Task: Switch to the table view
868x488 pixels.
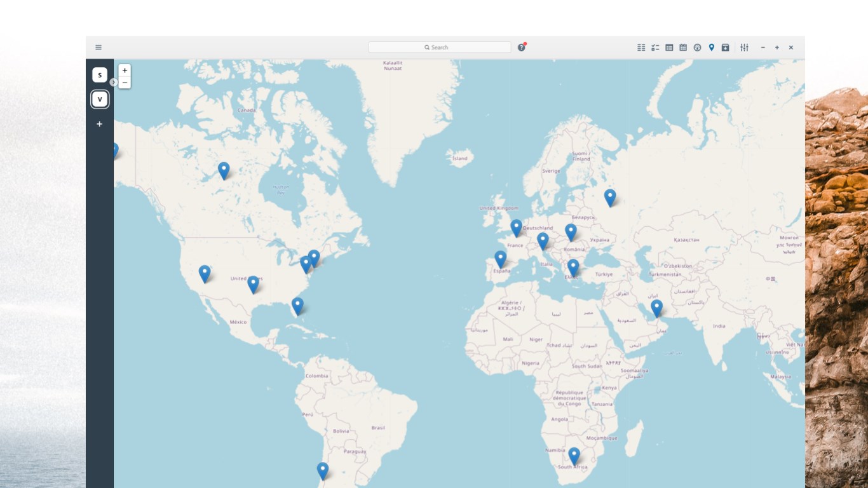Action: (669, 48)
